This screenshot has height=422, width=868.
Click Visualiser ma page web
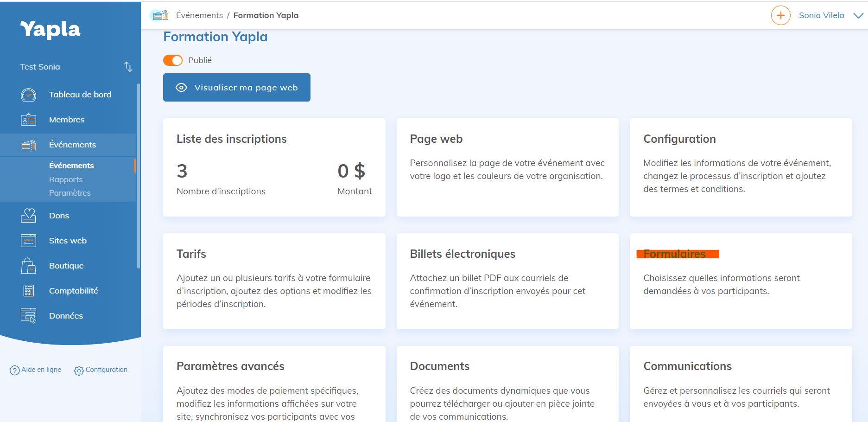pyautogui.click(x=236, y=87)
